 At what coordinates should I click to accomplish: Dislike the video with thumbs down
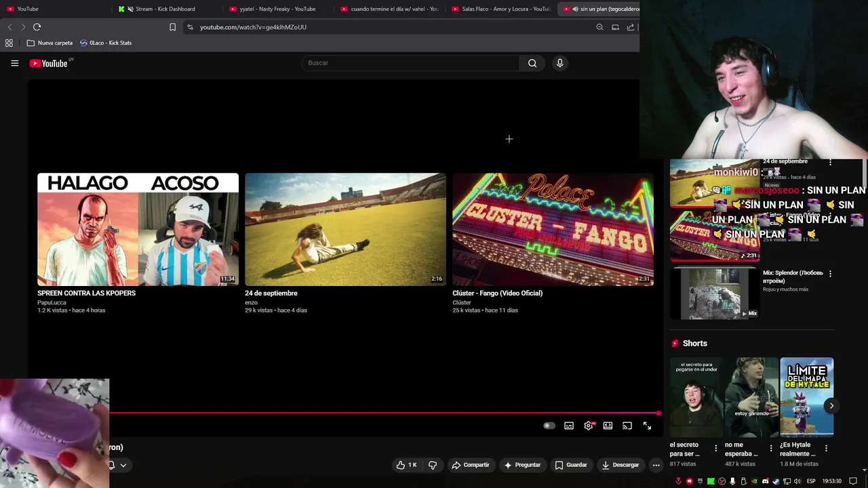coord(433,465)
